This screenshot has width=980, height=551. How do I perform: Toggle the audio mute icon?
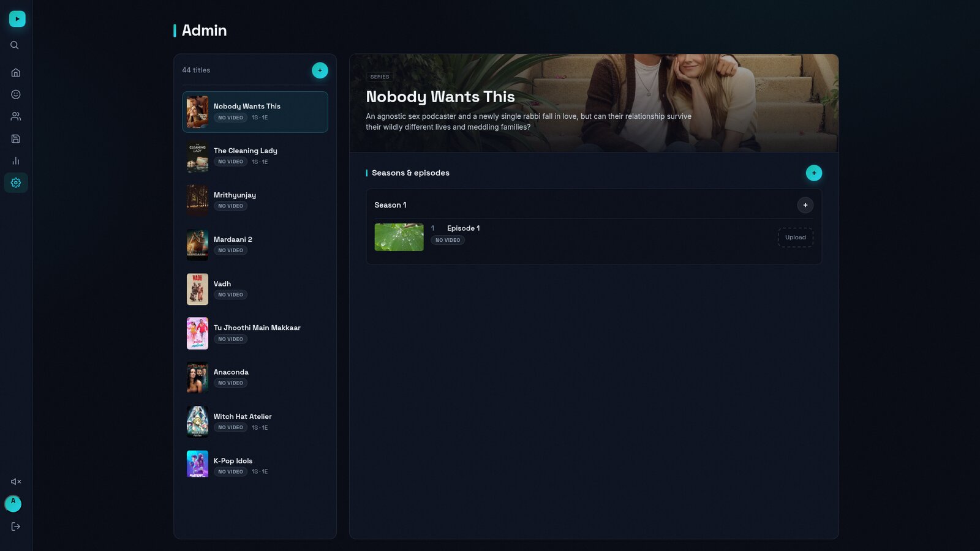pyautogui.click(x=15, y=481)
